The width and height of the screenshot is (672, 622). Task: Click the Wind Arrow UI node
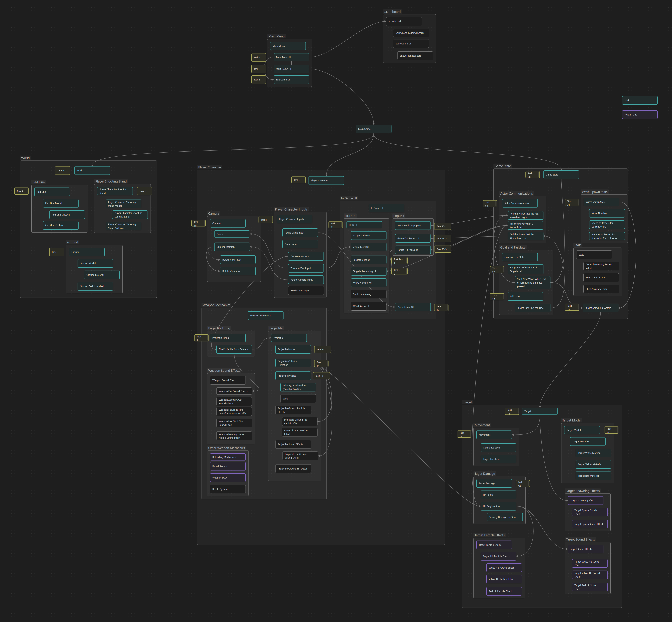point(369,306)
